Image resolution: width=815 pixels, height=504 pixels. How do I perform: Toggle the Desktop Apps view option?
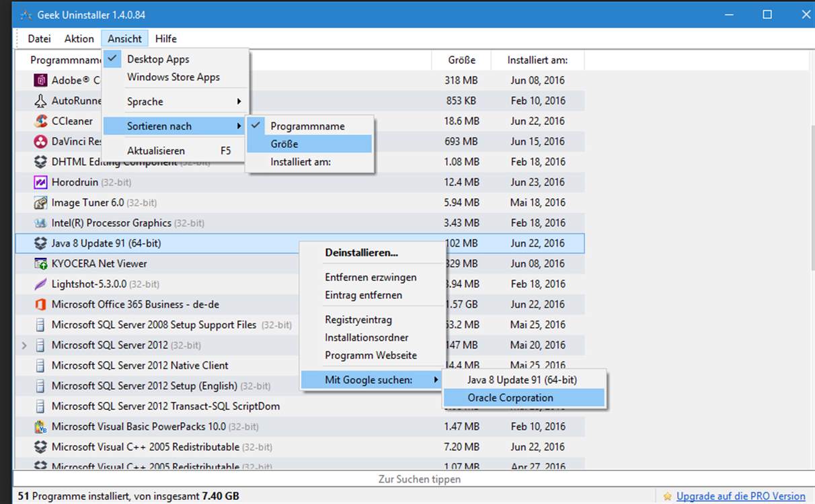[x=176, y=59]
